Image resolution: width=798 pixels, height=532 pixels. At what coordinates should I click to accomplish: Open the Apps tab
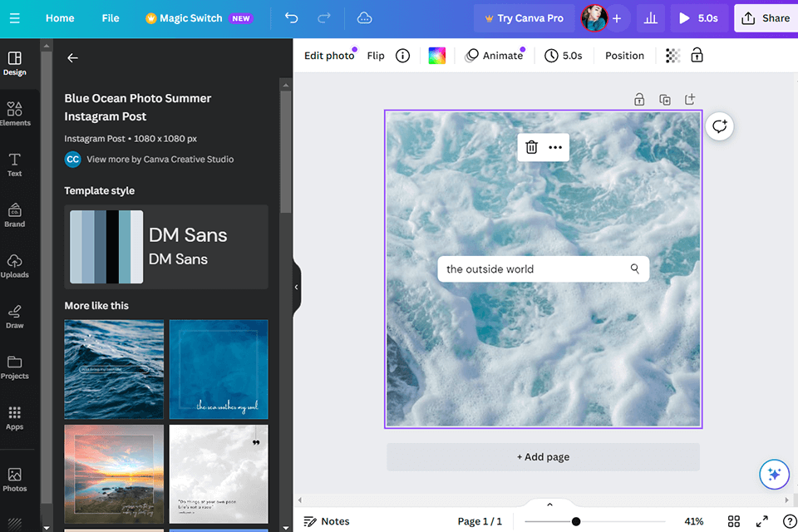(15, 418)
